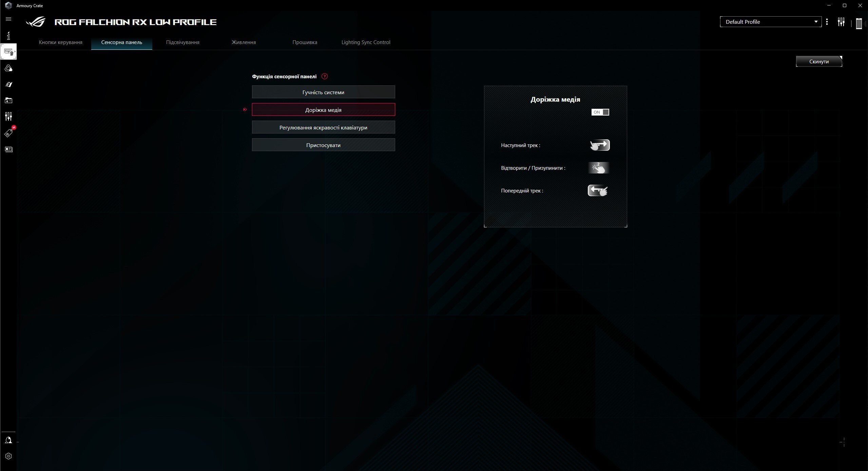868x471 pixels.
Task: Toggle the Доріжка медіа ON switch
Action: point(600,112)
